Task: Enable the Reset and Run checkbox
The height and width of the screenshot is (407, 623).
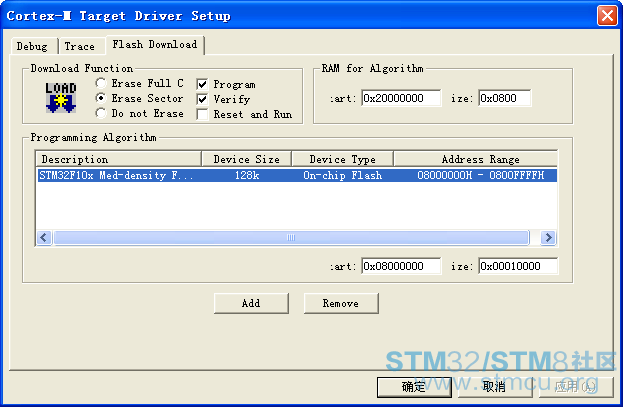Action: click(x=202, y=114)
